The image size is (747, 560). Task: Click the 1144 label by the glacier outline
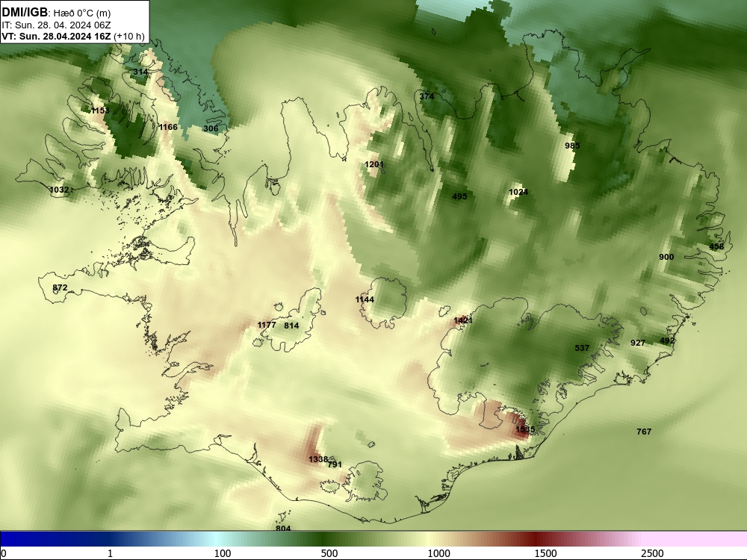click(x=365, y=299)
